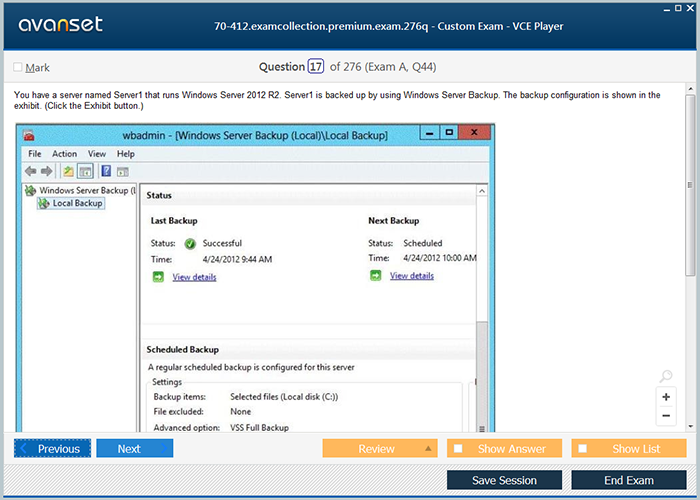The image size is (700, 500).
Task: Click 'VSS Full Backup' advanced option value
Action: pyautogui.click(x=259, y=427)
